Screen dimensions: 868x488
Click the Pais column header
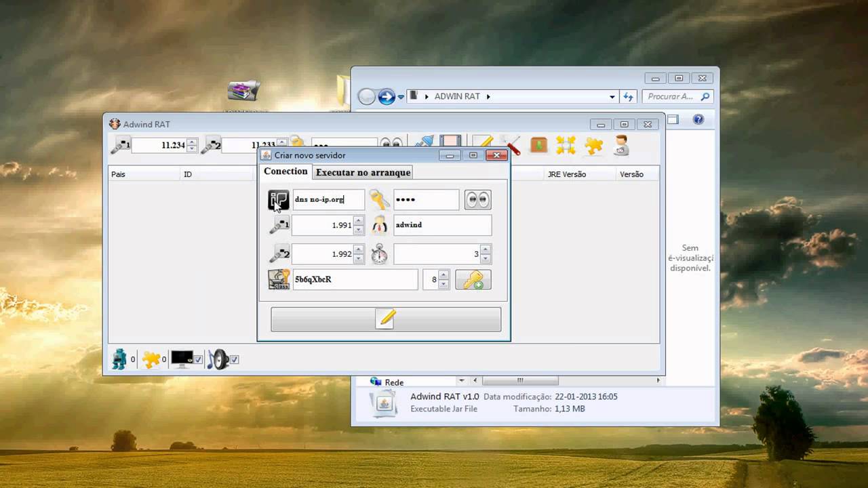(144, 174)
